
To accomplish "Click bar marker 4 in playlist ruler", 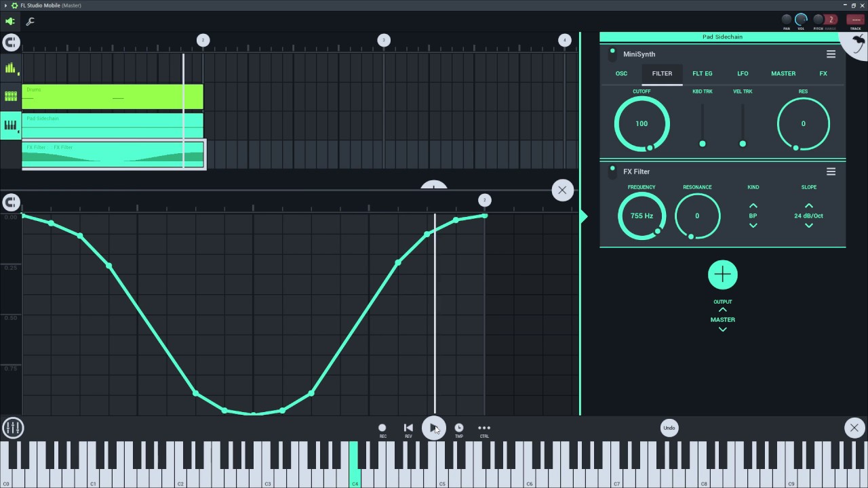I will pyautogui.click(x=564, y=41).
